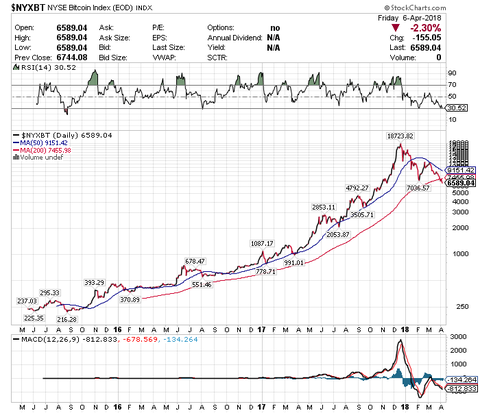Click the -812.833 tag on MACD right axis

pos(462,389)
